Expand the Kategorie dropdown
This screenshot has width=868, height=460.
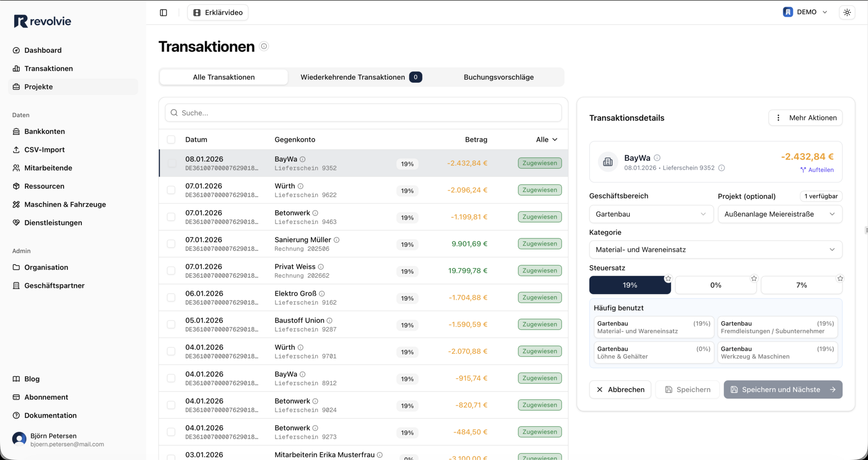click(x=715, y=250)
